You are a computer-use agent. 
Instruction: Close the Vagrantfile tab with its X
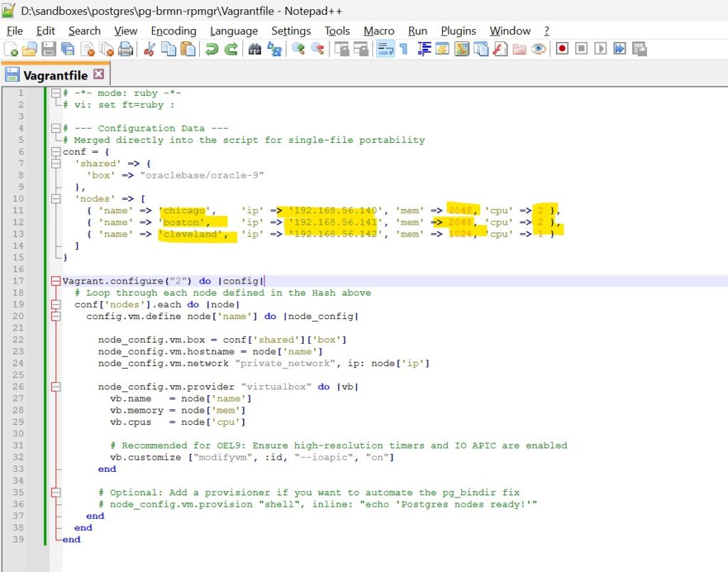99,75
